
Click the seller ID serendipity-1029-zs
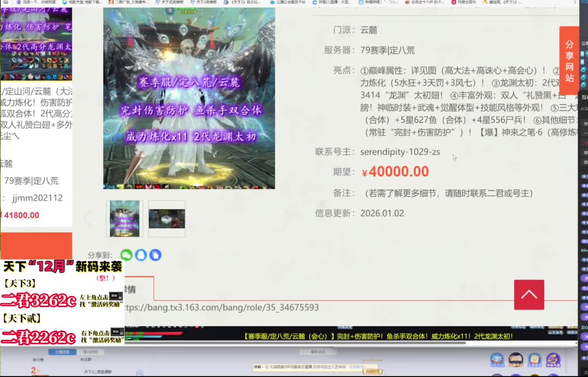click(400, 152)
